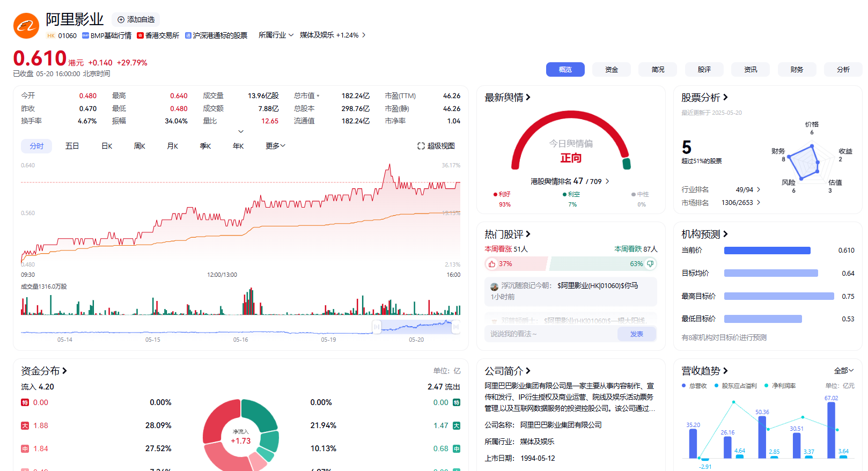Toggle 总营收 legend series
This screenshot has height=471, width=868.
694,386
